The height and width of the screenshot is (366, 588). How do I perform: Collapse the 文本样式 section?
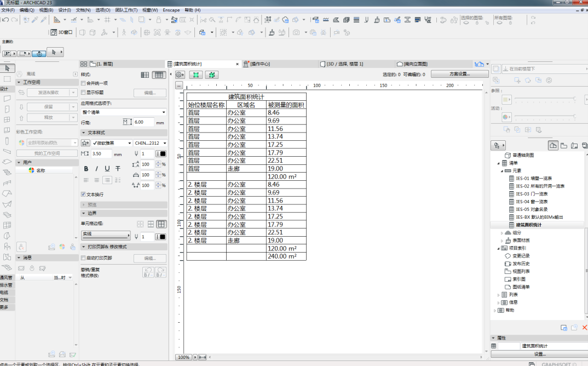(x=83, y=133)
